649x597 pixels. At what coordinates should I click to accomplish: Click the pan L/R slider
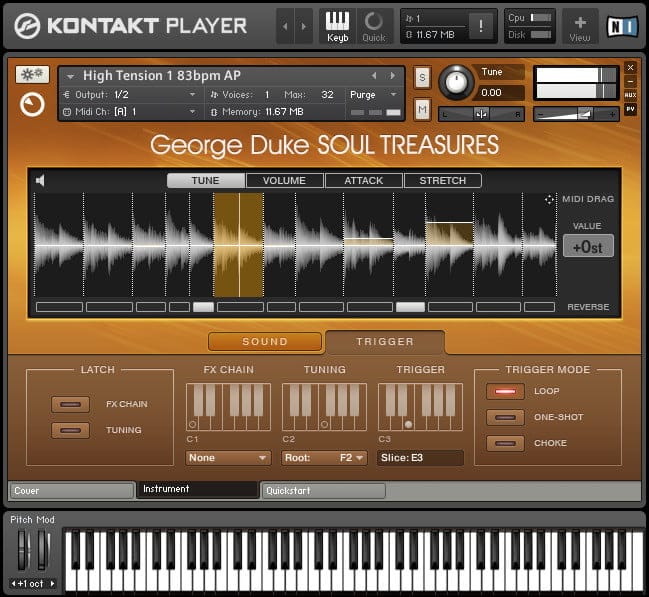(x=481, y=114)
